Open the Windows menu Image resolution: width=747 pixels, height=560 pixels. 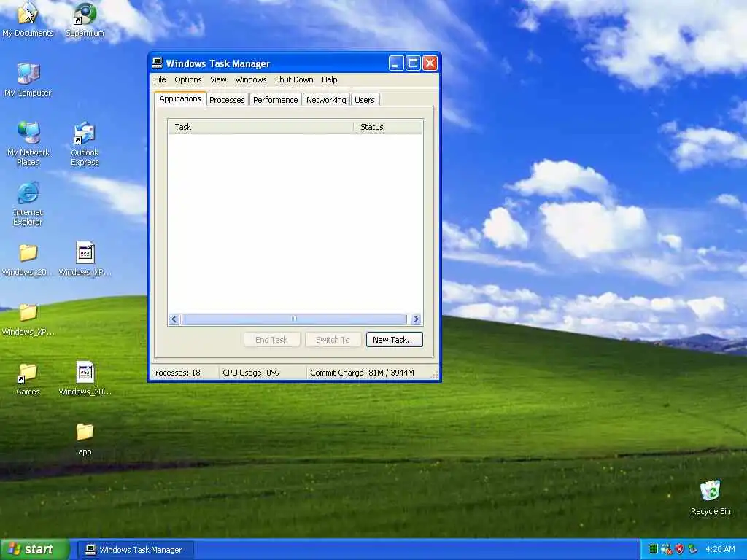(x=251, y=79)
